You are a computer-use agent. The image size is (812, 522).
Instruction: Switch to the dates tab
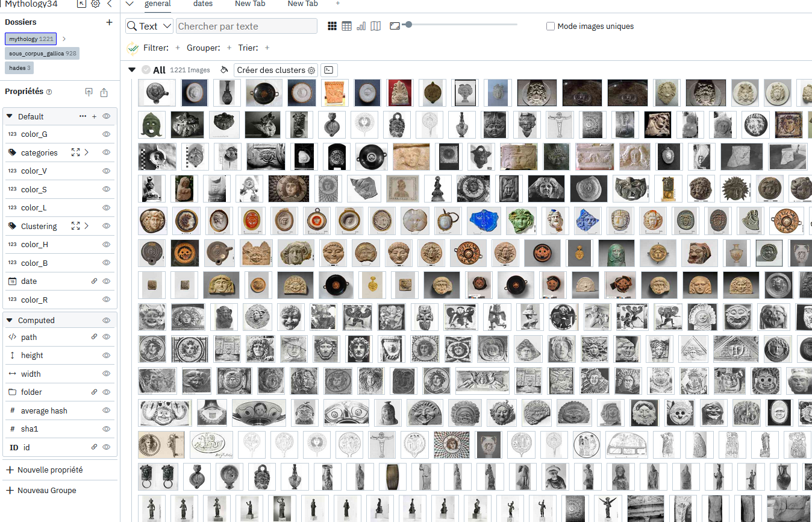(x=203, y=4)
